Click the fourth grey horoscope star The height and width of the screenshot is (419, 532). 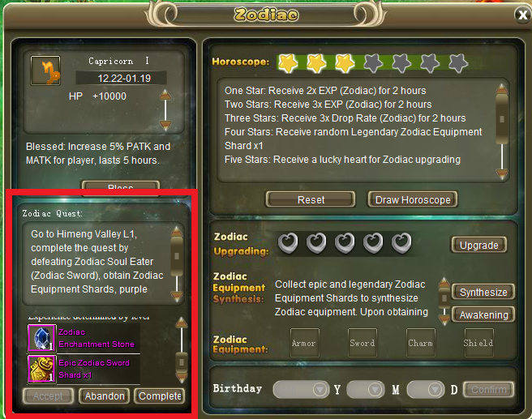(x=458, y=63)
